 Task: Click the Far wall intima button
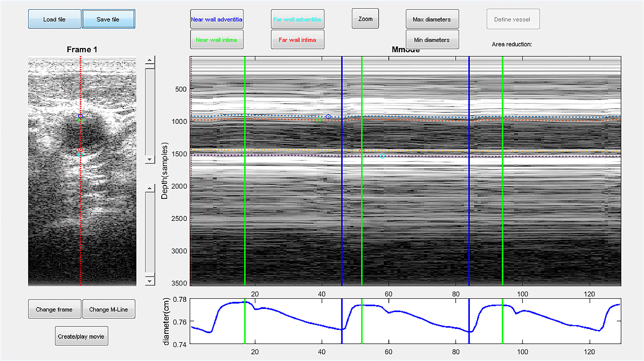pyautogui.click(x=297, y=40)
